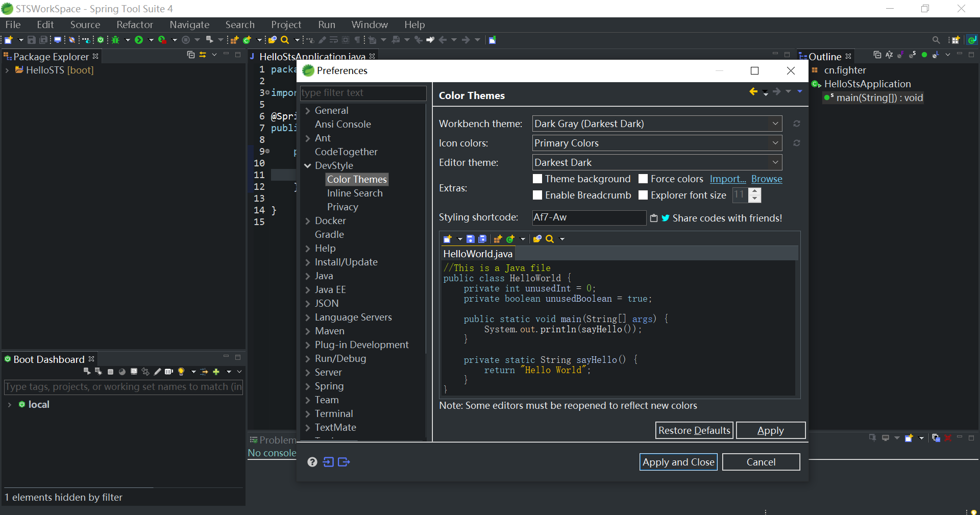Image resolution: width=980 pixels, height=515 pixels.
Task: Click the Browse themes link
Action: tap(766, 179)
